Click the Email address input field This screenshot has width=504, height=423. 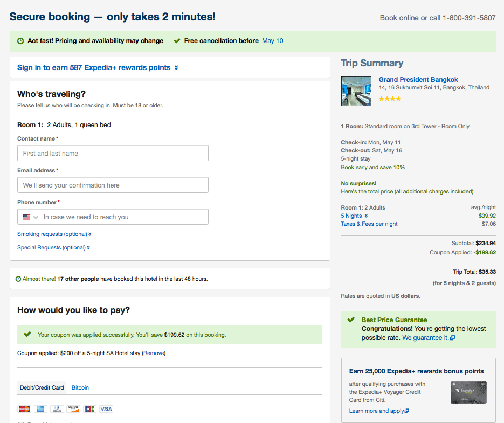(113, 185)
